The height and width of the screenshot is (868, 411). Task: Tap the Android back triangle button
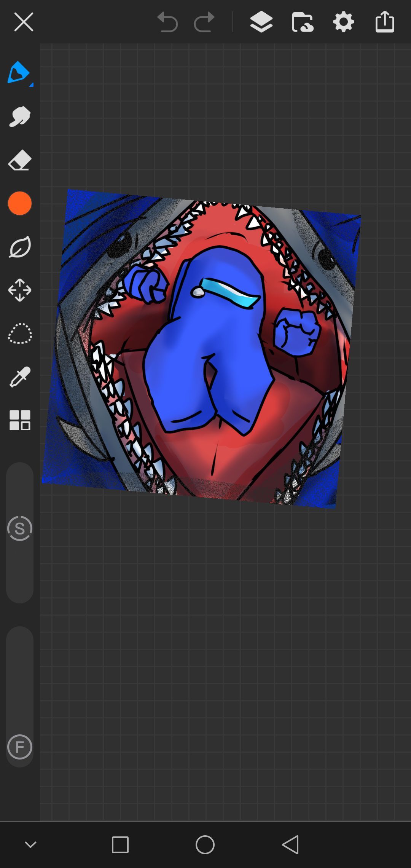click(x=290, y=845)
